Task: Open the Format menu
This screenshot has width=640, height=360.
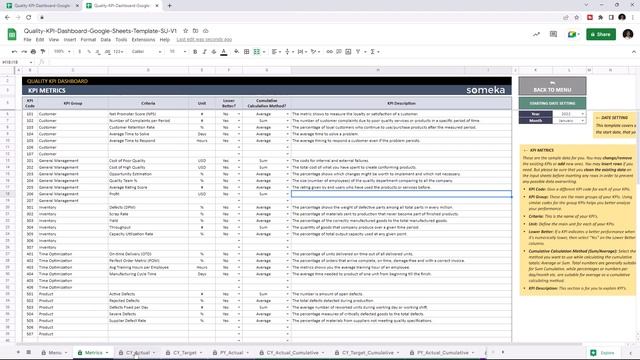Action: 88,40
